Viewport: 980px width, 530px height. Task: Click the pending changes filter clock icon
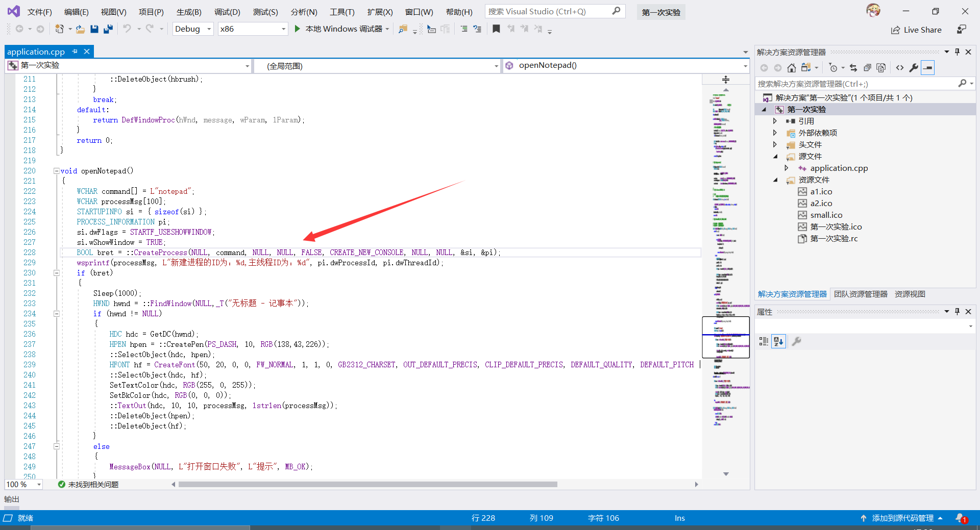click(x=834, y=68)
